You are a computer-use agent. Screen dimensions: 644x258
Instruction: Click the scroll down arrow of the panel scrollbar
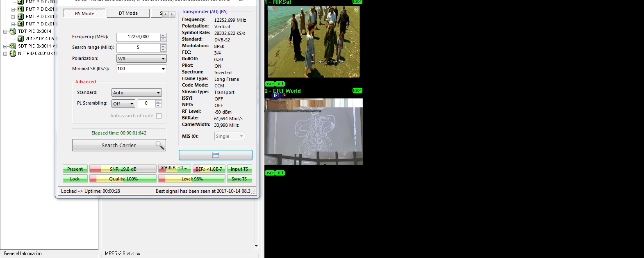256,246
